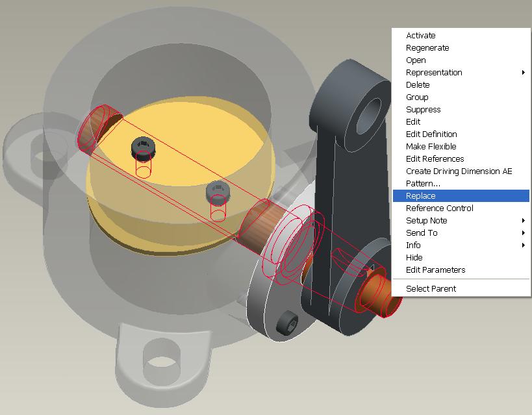Open the Send To submenu
This screenshot has width=532, height=415.
point(461,233)
